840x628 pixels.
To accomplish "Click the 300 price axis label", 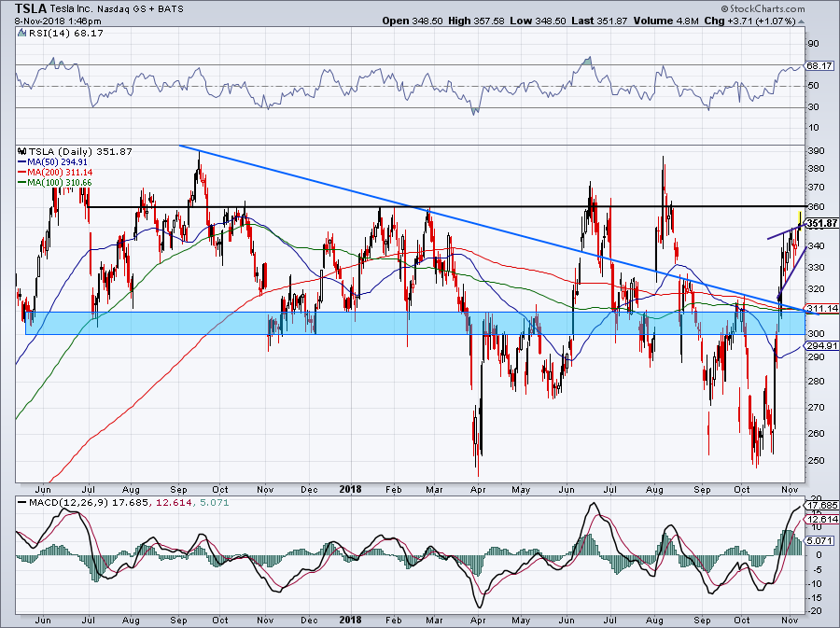I will pos(816,333).
